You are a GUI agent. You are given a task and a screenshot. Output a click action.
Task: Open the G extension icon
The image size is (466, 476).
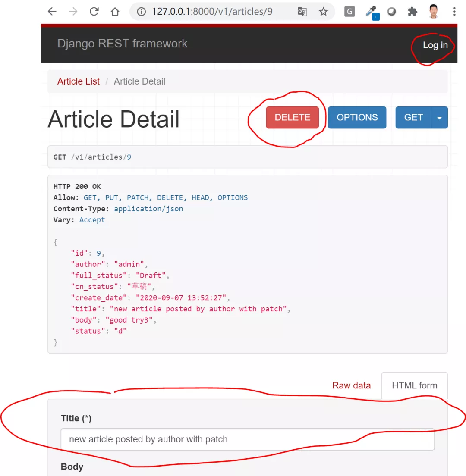coord(349,12)
